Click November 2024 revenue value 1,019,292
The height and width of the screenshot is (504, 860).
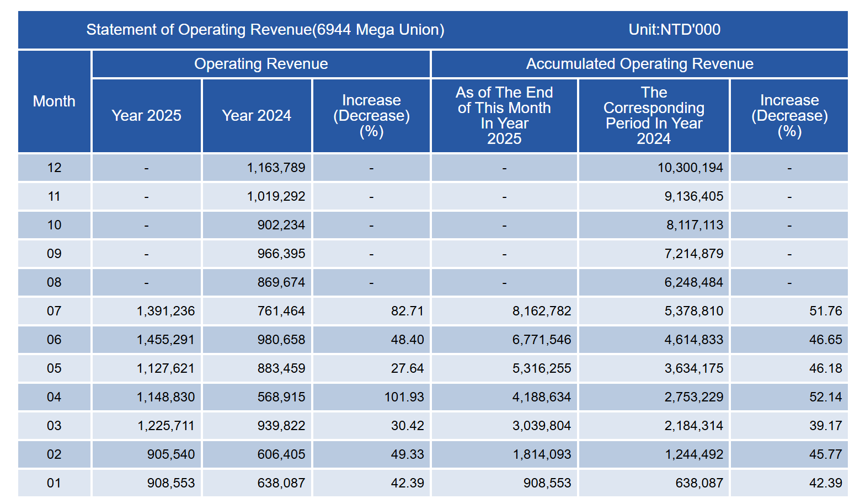(276, 196)
